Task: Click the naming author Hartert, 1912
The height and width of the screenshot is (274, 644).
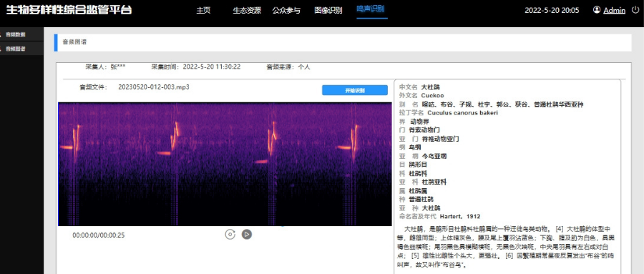Action: [x=459, y=217]
